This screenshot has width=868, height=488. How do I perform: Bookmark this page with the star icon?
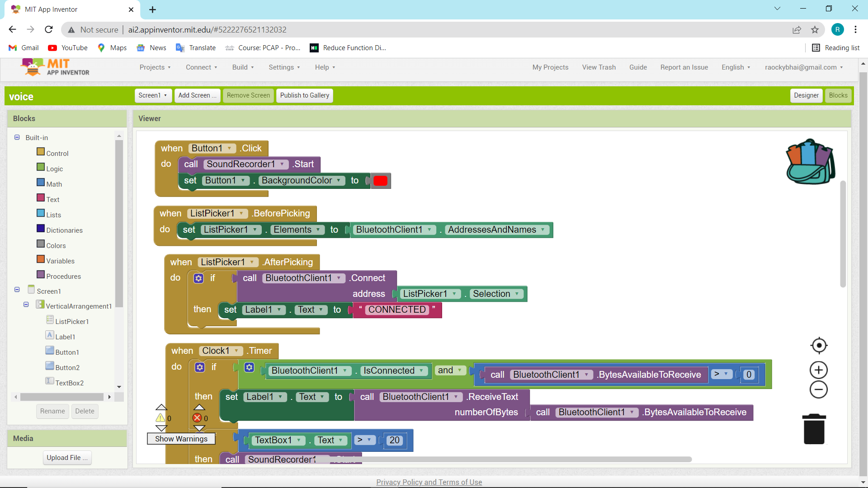[x=815, y=30]
